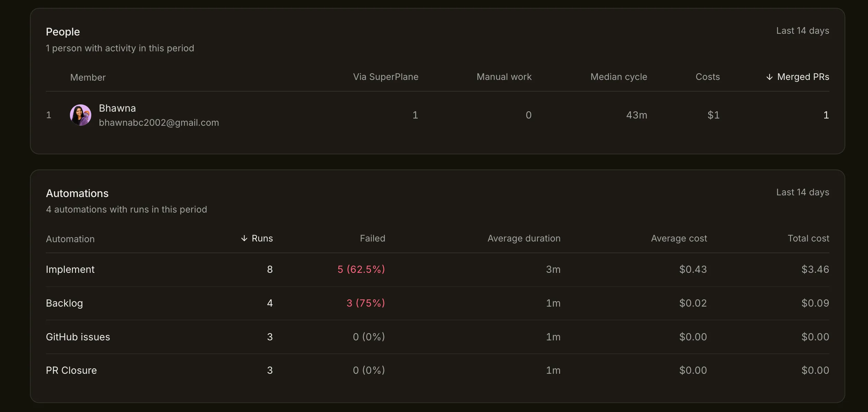
Task: Sort automations by Average cost
Action: tap(679, 238)
